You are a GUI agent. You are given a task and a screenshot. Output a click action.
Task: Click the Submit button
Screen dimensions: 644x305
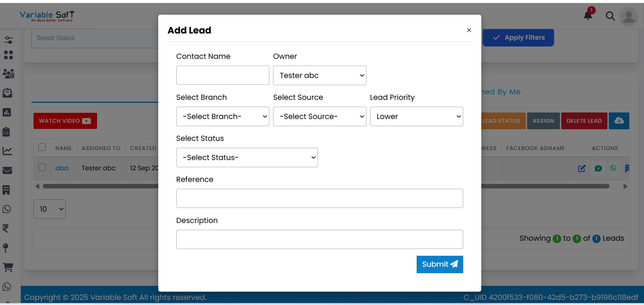point(440,264)
